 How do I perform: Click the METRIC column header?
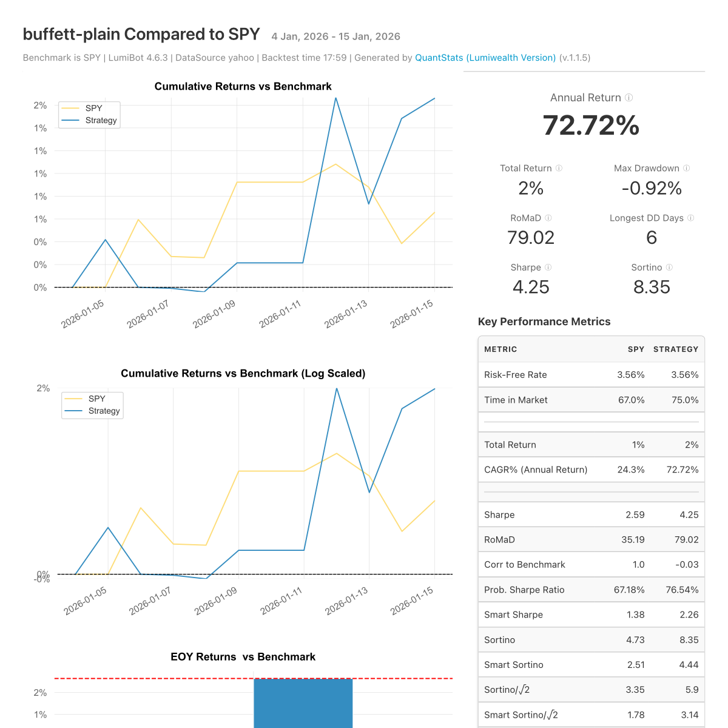point(500,349)
